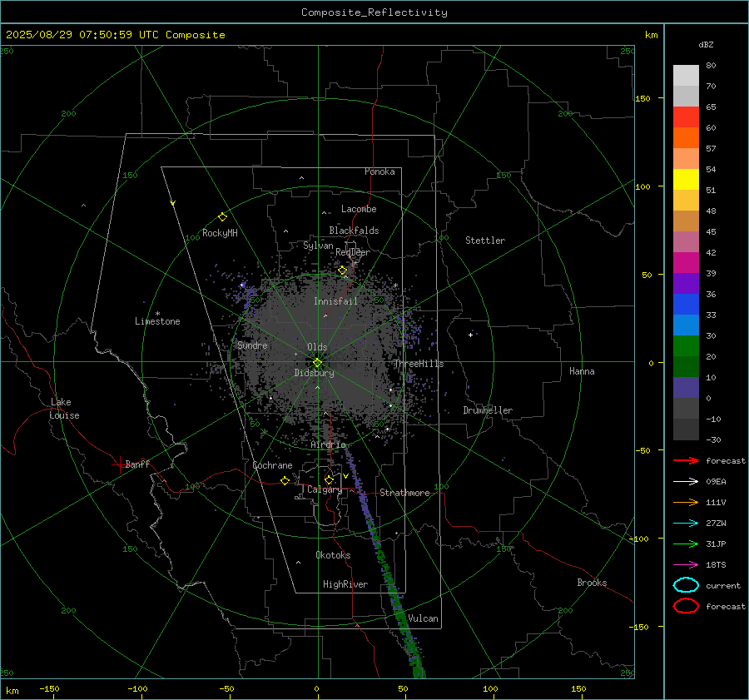Click the Olds city label
The image size is (749, 700).
click(x=317, y=347)
